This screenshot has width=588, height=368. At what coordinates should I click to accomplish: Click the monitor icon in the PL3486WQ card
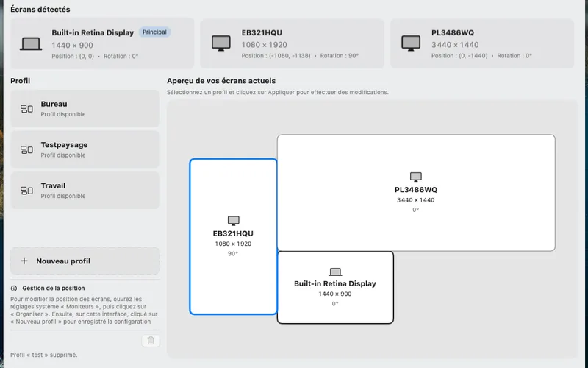pyautogui.click(x=411, y=43)
